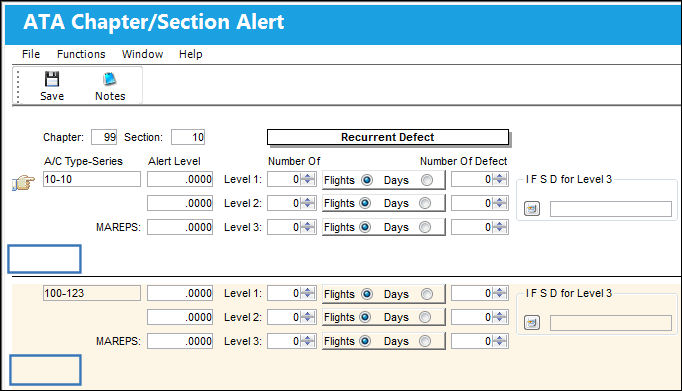Adjust Number Of stepper for 10-10 Level 3

pos(308,227)
